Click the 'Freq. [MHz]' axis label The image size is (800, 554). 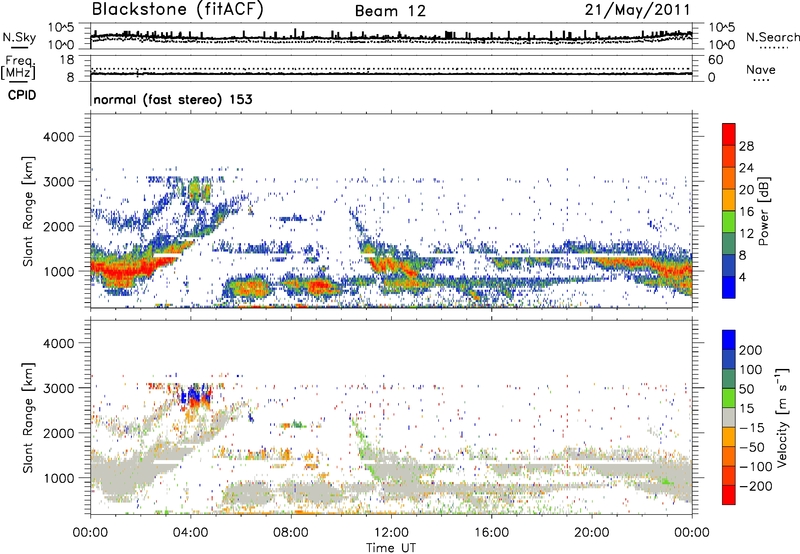pyautogui.click(x=18, y=68)
